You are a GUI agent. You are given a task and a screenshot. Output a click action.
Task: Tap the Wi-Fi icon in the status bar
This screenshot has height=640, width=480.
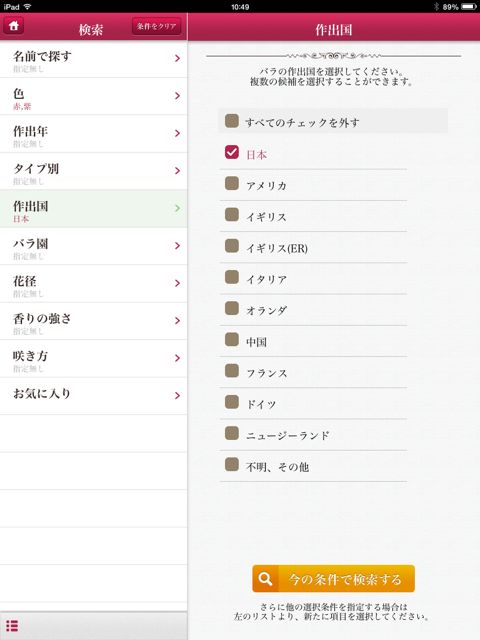[x=28, y=7]
